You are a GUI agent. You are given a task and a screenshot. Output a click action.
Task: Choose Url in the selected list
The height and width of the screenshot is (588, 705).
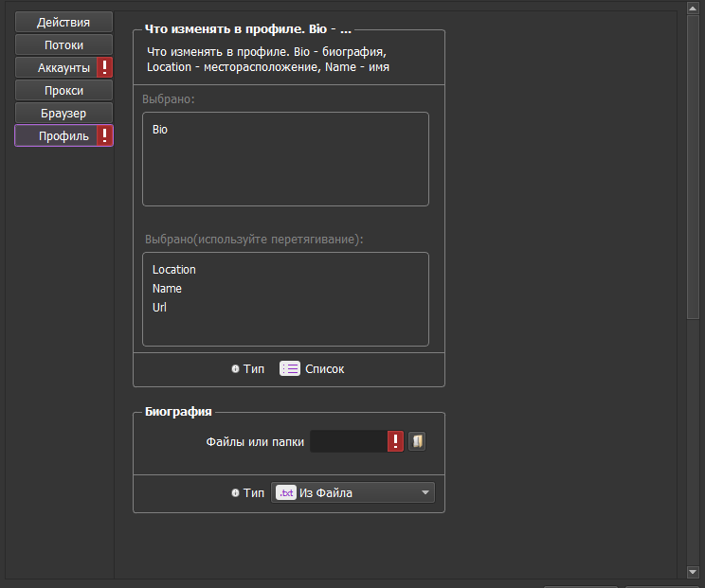[x=159, y=308]
